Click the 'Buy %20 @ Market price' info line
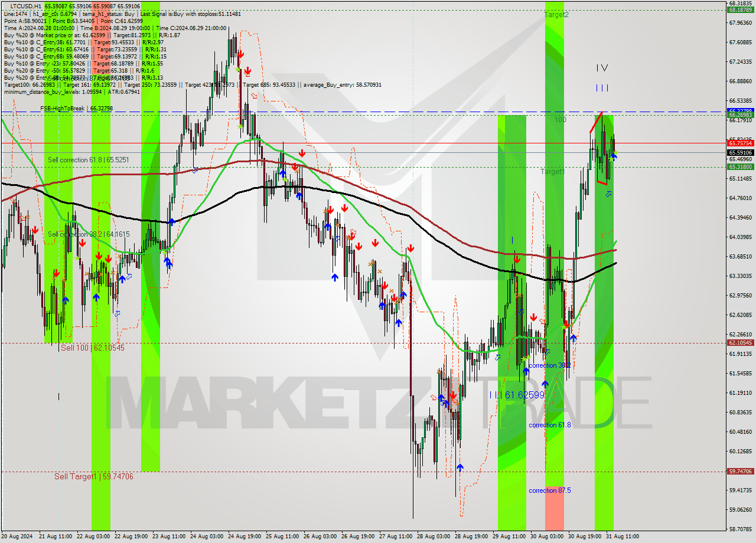Viewport: 756px width, 543px height. [92, 35]
